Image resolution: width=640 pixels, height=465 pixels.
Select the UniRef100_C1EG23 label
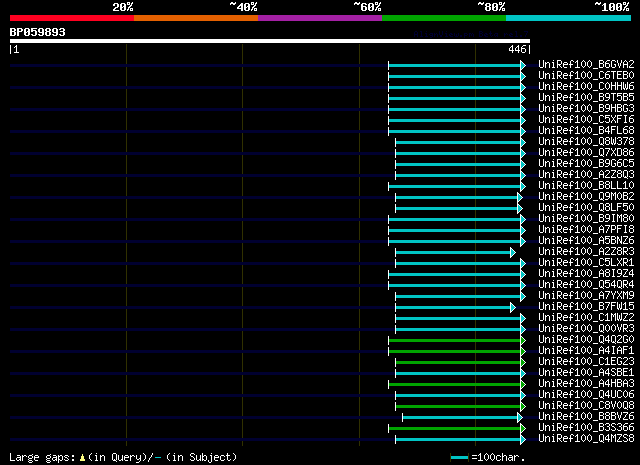pos(586,362)
